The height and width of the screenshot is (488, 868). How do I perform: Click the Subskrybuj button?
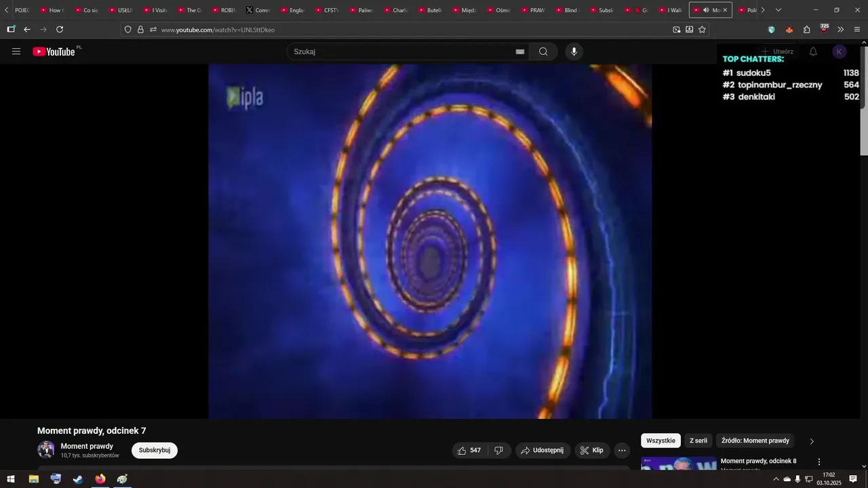point(155,450)
